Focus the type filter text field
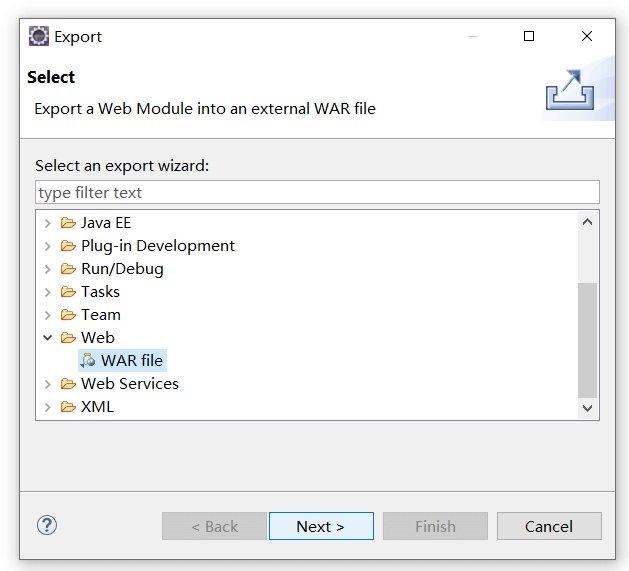The width and height of the screenshot is (629, 571). 317,192
